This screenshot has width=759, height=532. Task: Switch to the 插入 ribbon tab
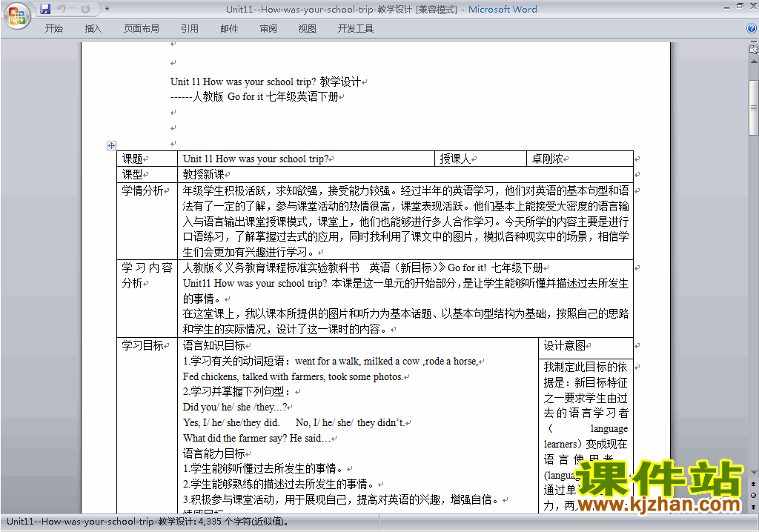point(93,29)
